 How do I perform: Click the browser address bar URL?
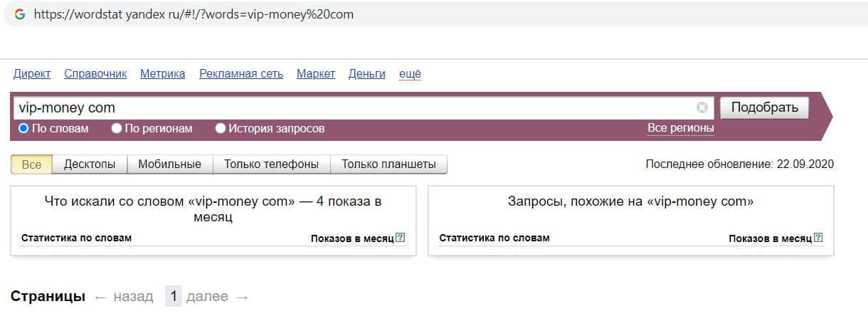(194, 14)
